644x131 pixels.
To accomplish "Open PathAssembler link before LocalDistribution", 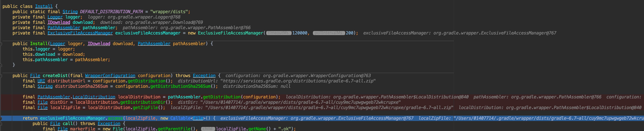I will pos(54,97).
